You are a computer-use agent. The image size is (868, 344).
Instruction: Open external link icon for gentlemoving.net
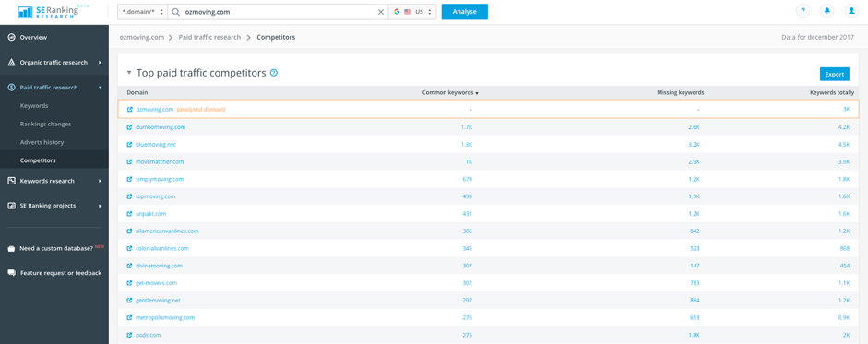pos(129,301)
